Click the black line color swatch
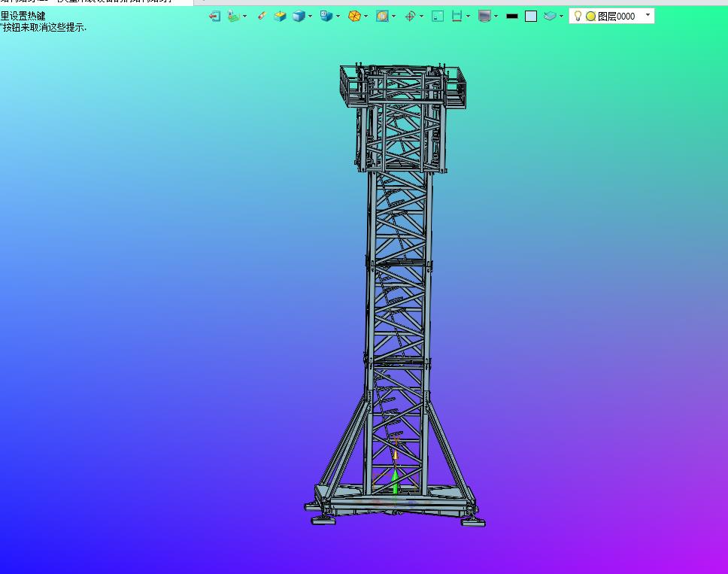 coord(512,16)
